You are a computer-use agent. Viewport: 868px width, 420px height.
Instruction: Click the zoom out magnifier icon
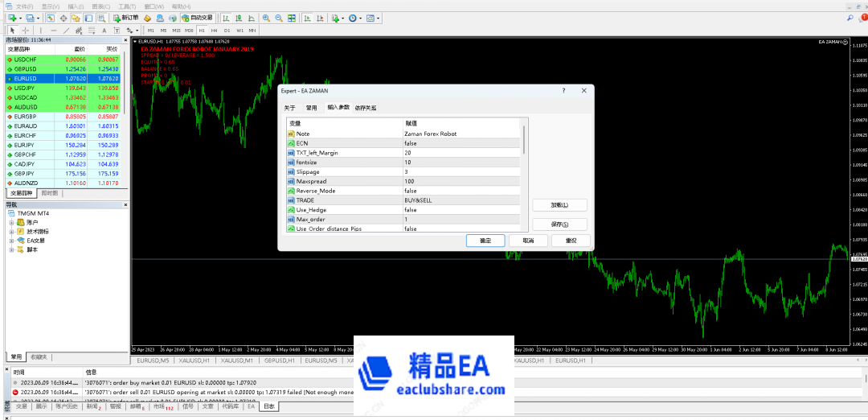tap(278, 18)
